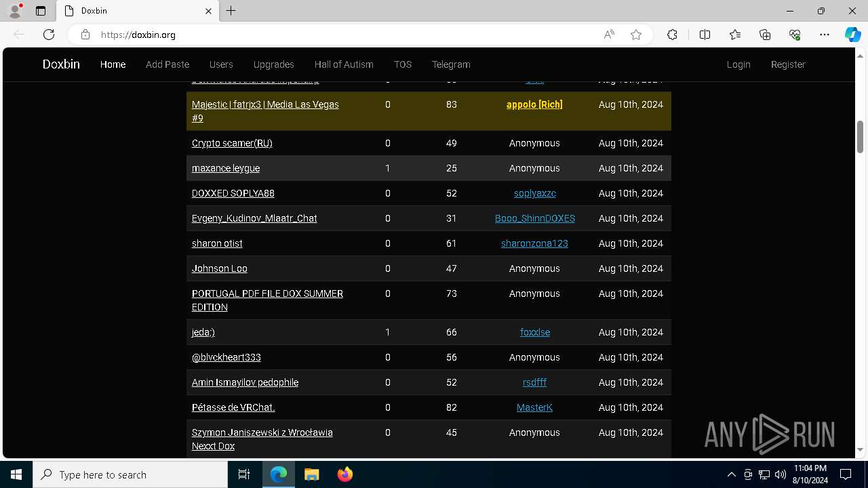Open Browser essentials heart icon
Viewport: 868px width, 488px height.
click(x=795, y=35)
